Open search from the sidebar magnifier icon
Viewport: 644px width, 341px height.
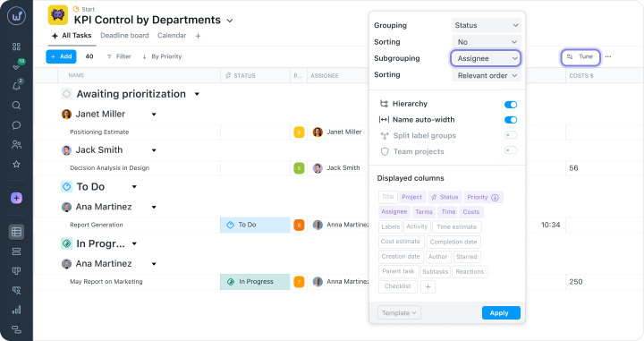click(x=16, y=106)
